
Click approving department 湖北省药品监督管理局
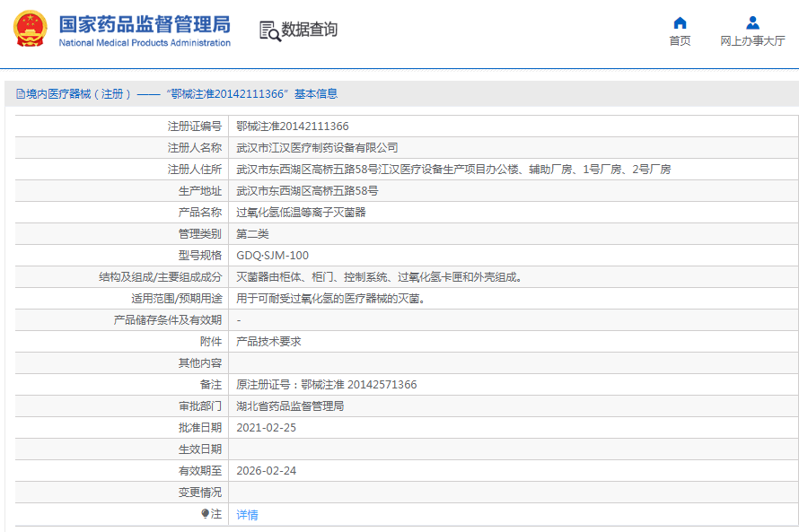[290, 406]
